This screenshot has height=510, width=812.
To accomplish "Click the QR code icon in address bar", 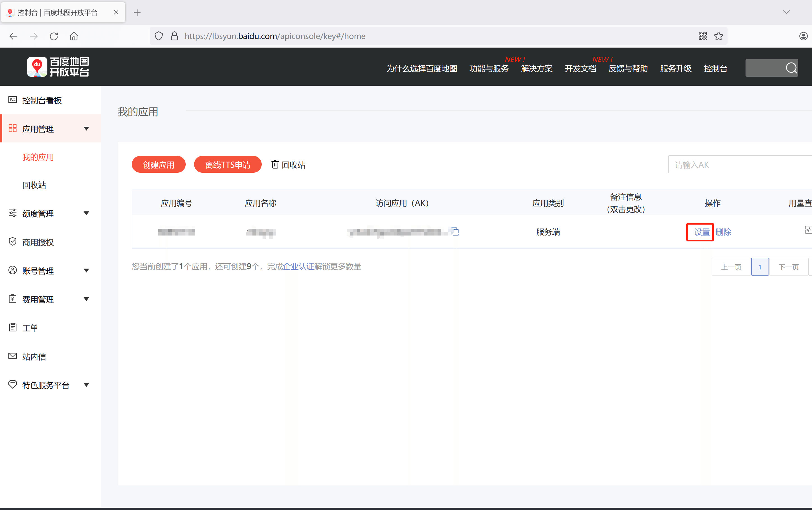I will point(703,36).
